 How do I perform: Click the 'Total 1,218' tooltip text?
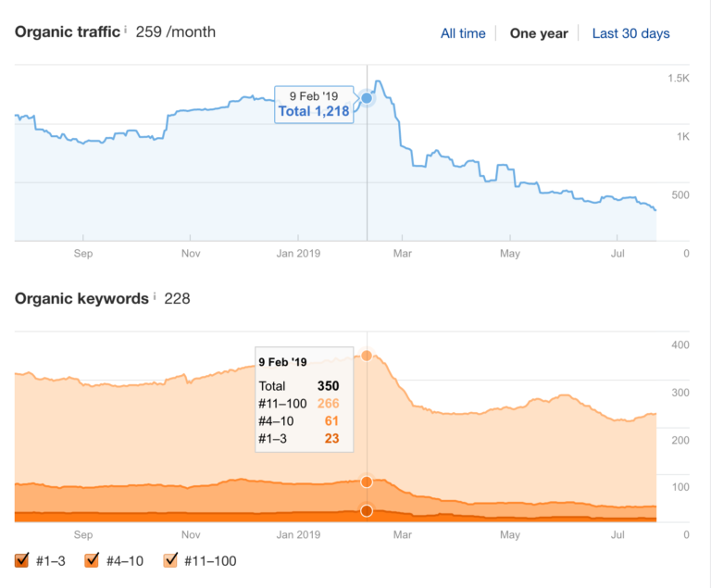tap(314, 111)
